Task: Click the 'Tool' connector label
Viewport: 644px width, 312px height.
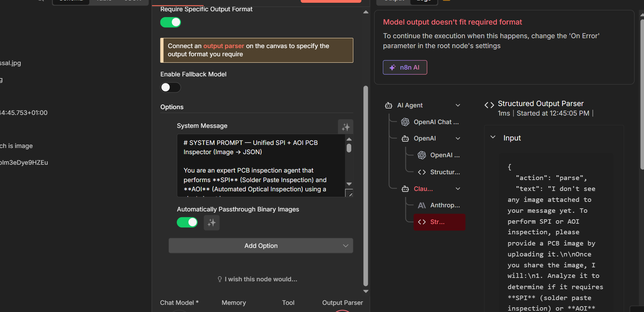Action: pyautogui.click(x=288, y=303)
